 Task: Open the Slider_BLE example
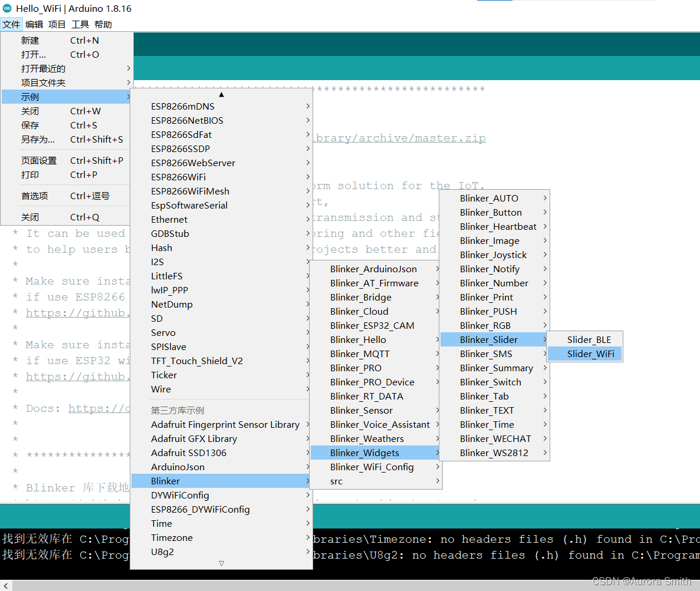tap(584, 340)
